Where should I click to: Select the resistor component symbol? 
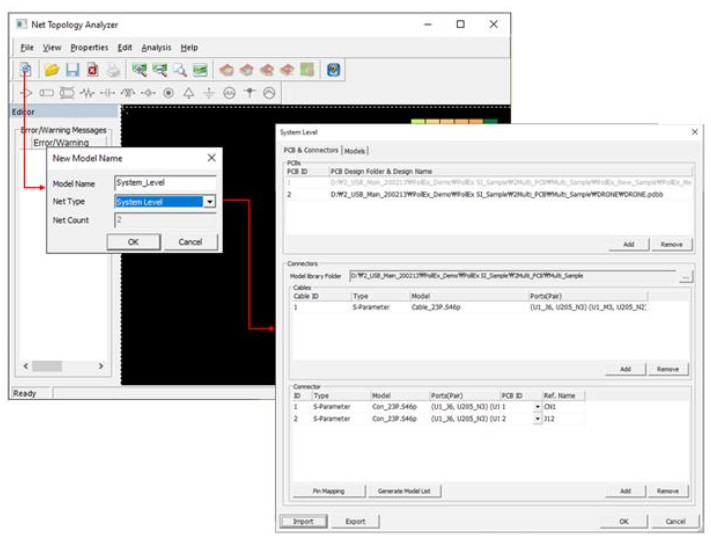[87, 93]
